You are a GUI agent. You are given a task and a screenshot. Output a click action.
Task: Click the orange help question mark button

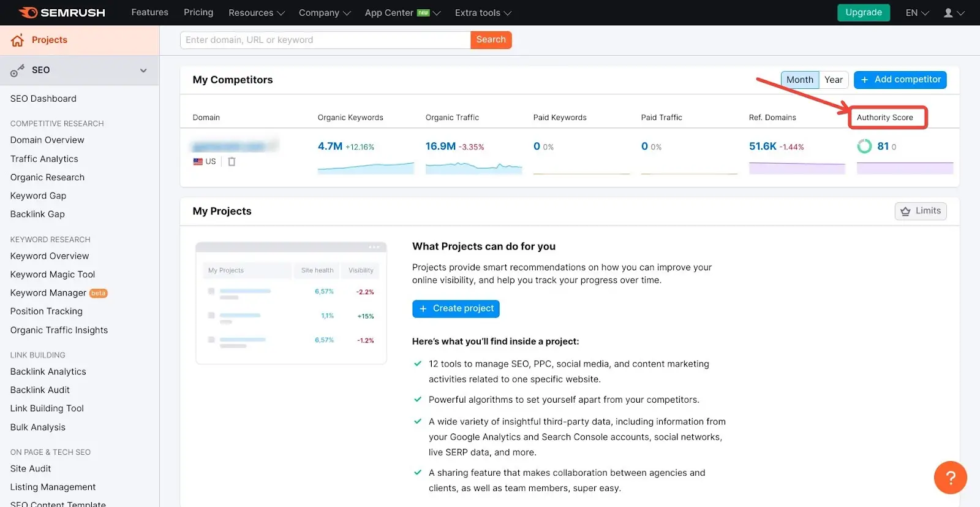coord(950,478)
